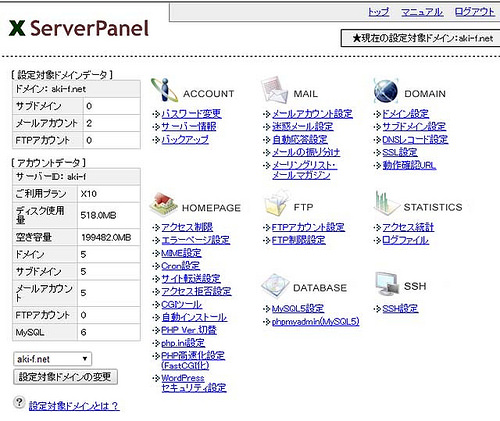Open 動作確認URL link
The height and width of the screenshot is (421, 500).
point(409,165)
